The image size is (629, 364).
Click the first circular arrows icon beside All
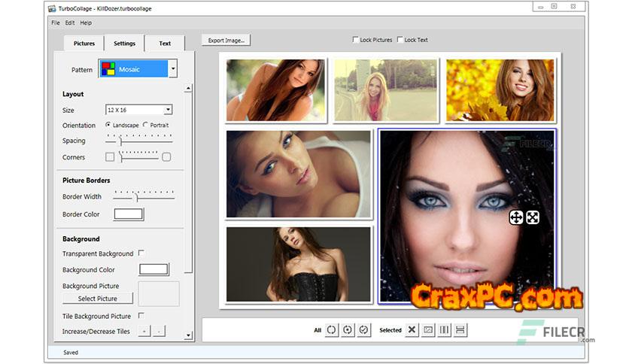[x=332, y=330]
